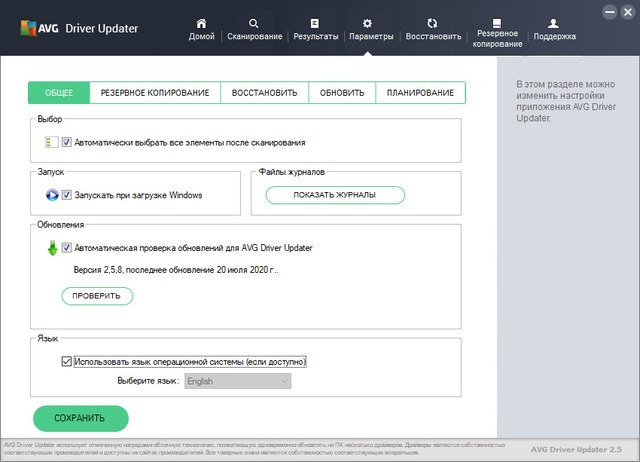
Task: Expand the English language dropdown
Action: (x=238, y=381)
